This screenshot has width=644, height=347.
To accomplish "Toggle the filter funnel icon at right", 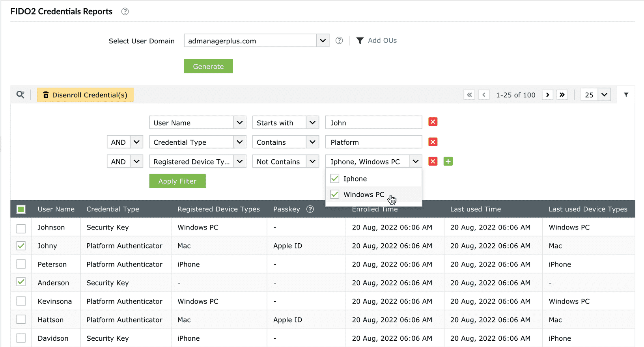I will (x=626, y=95).
